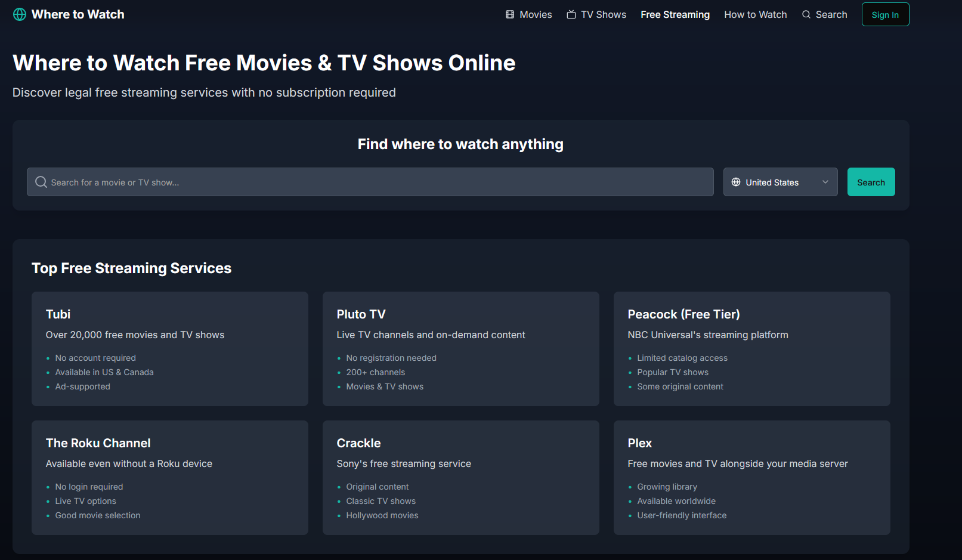Click the search icon inside the search box
962x560 pixels.
point(41,182)
